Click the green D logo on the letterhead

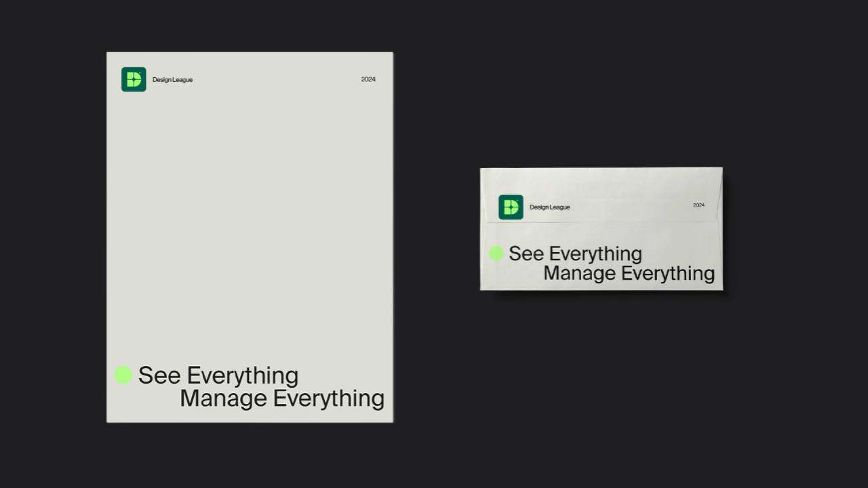[134, 79]
